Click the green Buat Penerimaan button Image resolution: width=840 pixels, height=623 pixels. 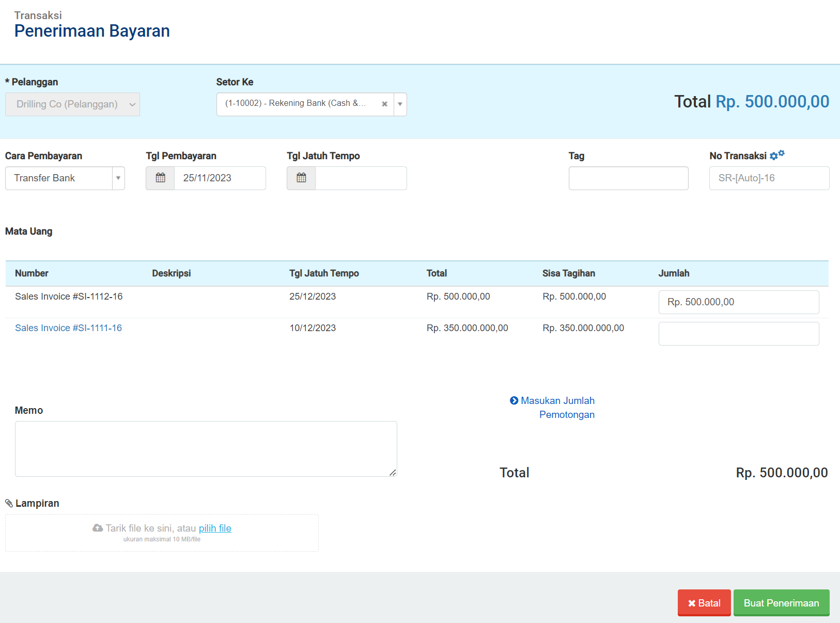[781, 603]
